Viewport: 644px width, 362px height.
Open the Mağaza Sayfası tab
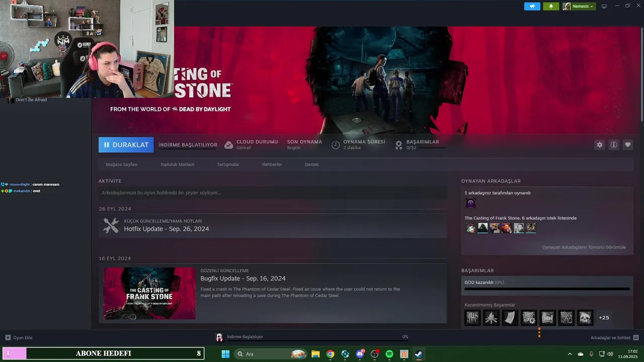point(121,164)
